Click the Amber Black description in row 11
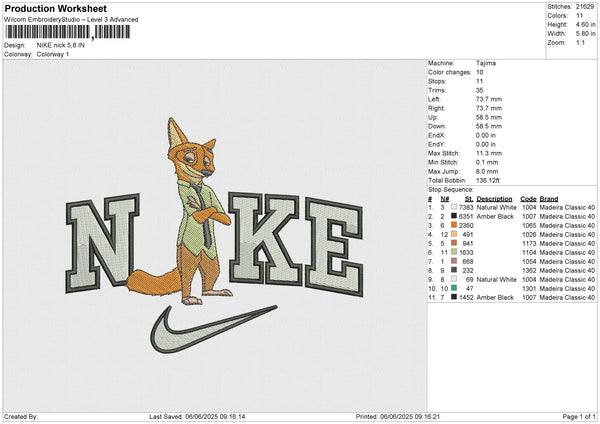The height and width of the screenshot is (424, 600). click(x=495, y=297)
